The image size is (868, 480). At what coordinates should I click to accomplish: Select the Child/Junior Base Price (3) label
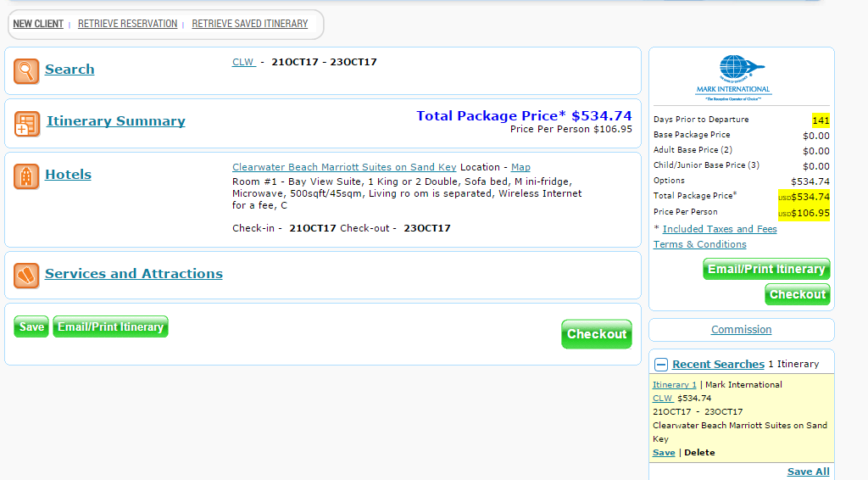coord(706,165)
